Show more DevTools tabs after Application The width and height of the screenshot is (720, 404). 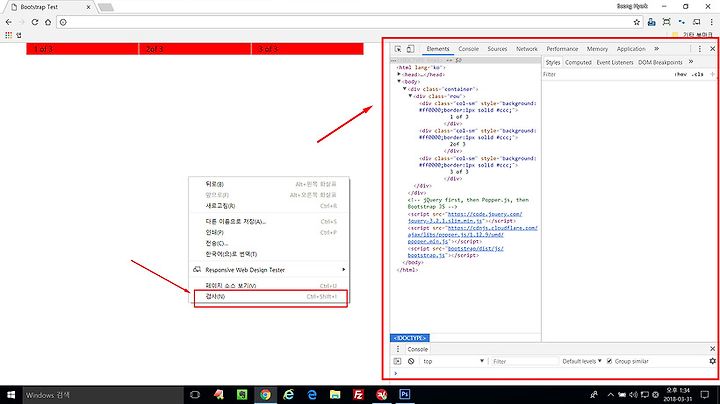point(657,49)
